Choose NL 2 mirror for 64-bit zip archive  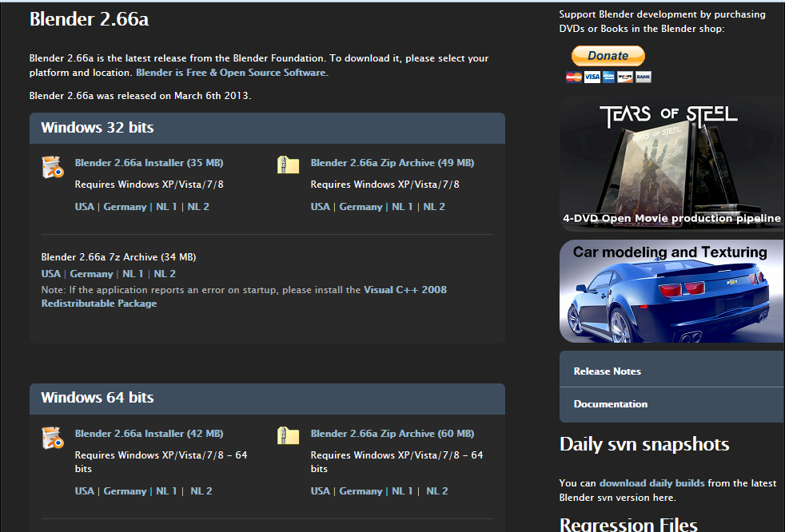(x=437, y=491)
